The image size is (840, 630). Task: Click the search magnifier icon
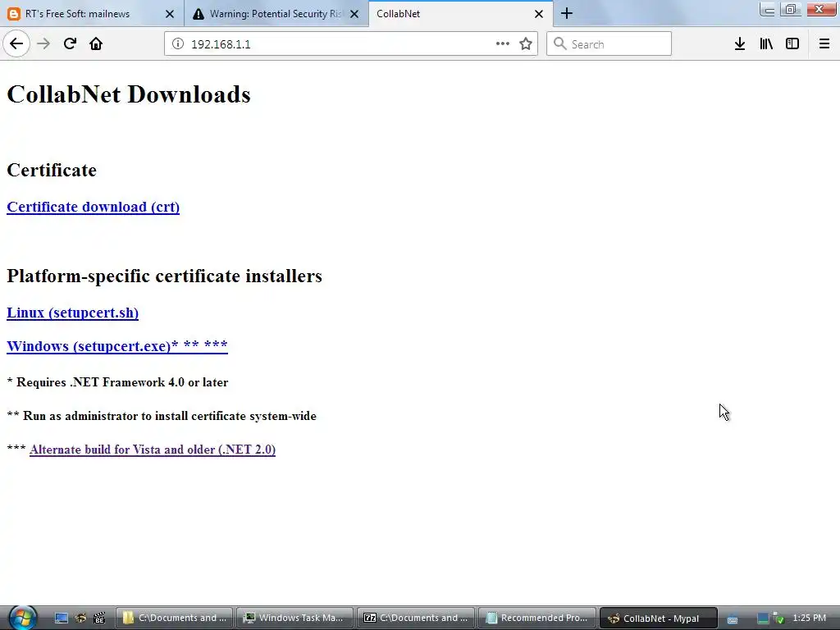(559, 43)
